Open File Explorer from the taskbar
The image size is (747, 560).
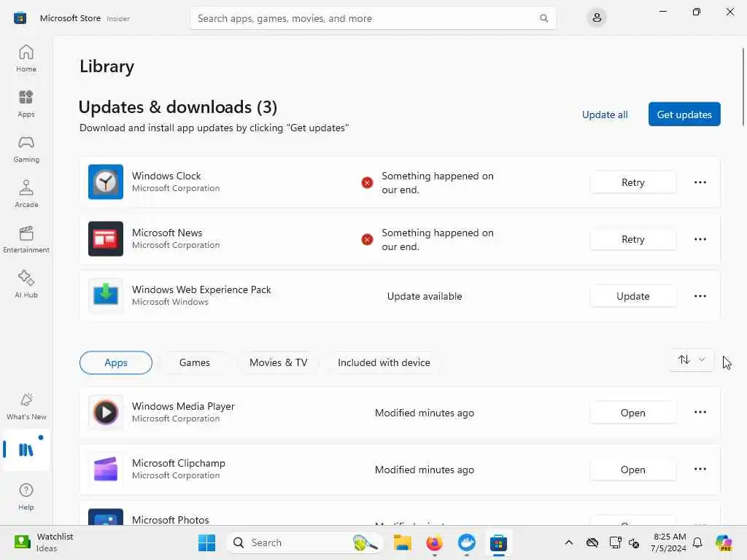403,542
